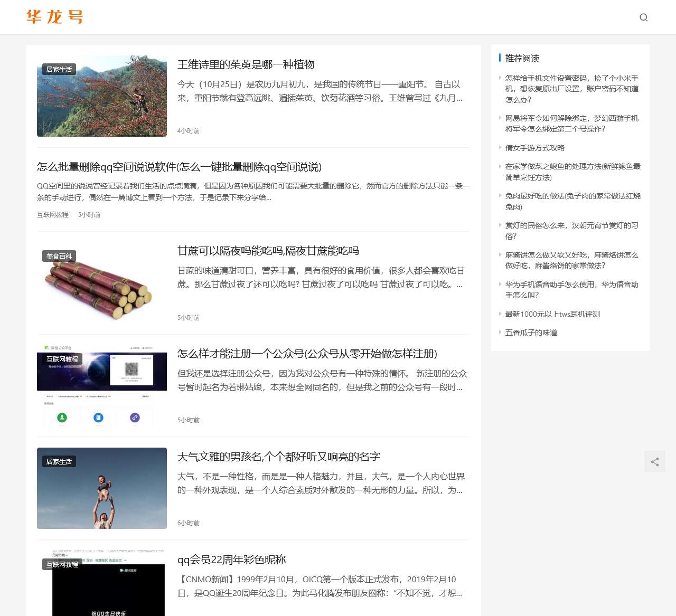The image size is (676, 616).
Task: Click the qq空间说说 article summary text
Action: tap(253, 192)
